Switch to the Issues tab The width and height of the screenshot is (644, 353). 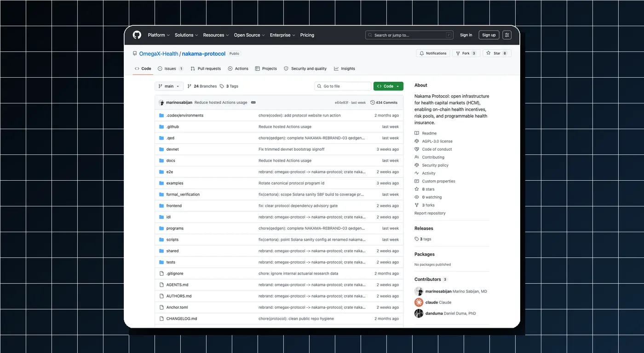pos(170,68)
